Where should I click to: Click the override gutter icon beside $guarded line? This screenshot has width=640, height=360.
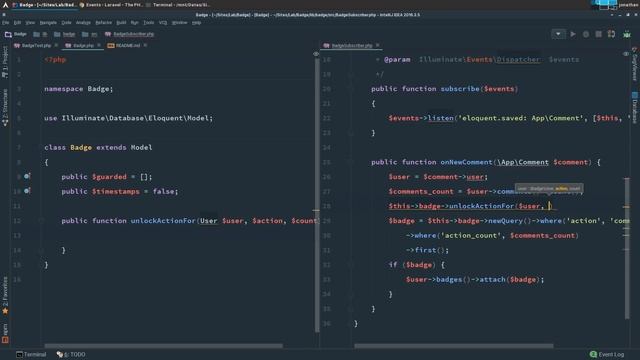tap(27, 176)
